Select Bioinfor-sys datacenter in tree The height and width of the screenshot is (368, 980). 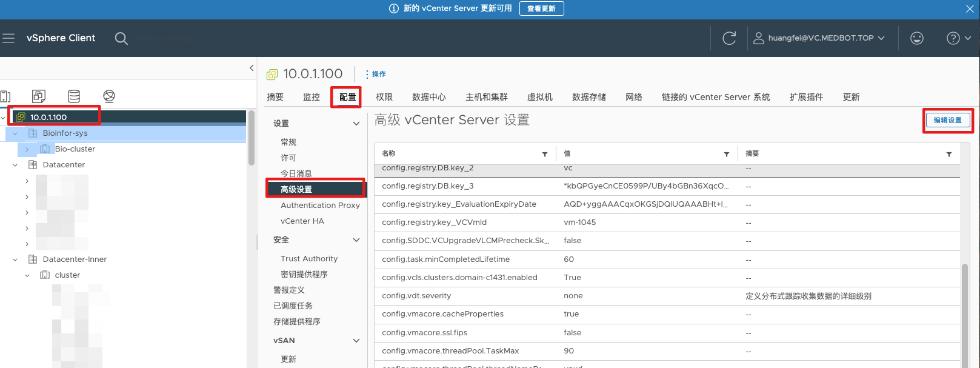tap(65, 133)
